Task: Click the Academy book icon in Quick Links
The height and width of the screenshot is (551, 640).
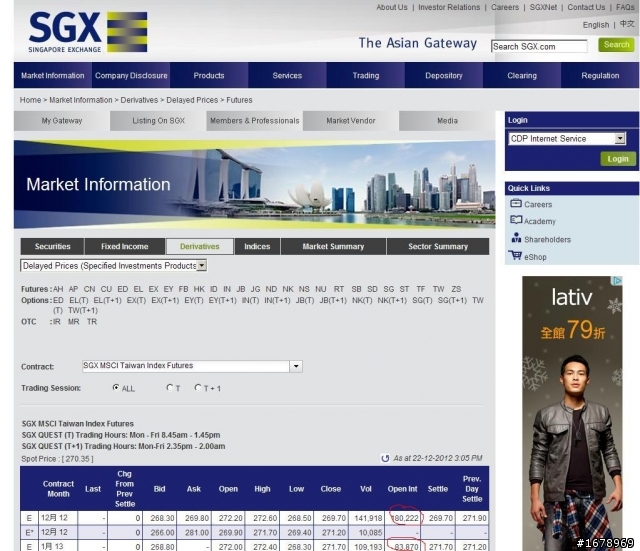Action: (516, 220)
